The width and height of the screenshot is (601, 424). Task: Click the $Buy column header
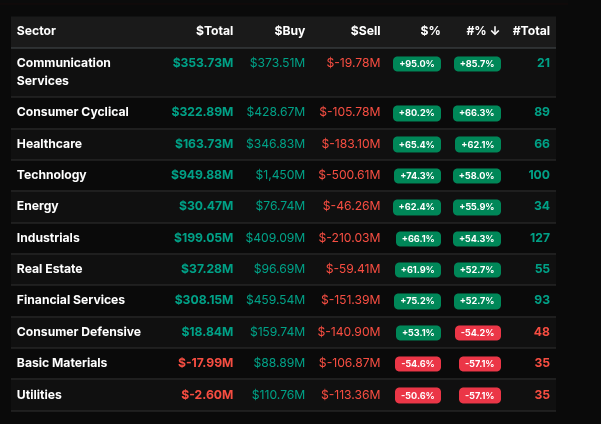287,31
